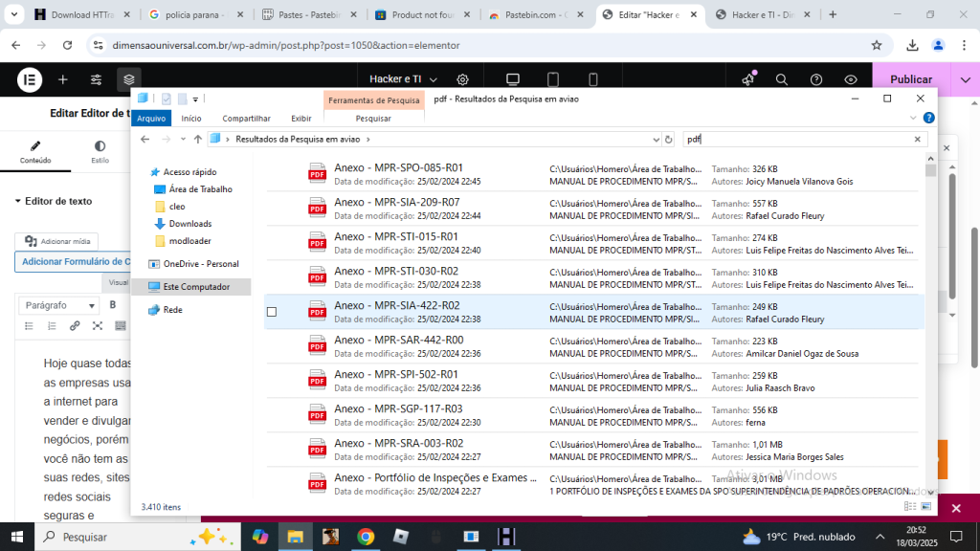
Task: Open the Parágrafo format dropdown
Action: (x=59, y=305)
